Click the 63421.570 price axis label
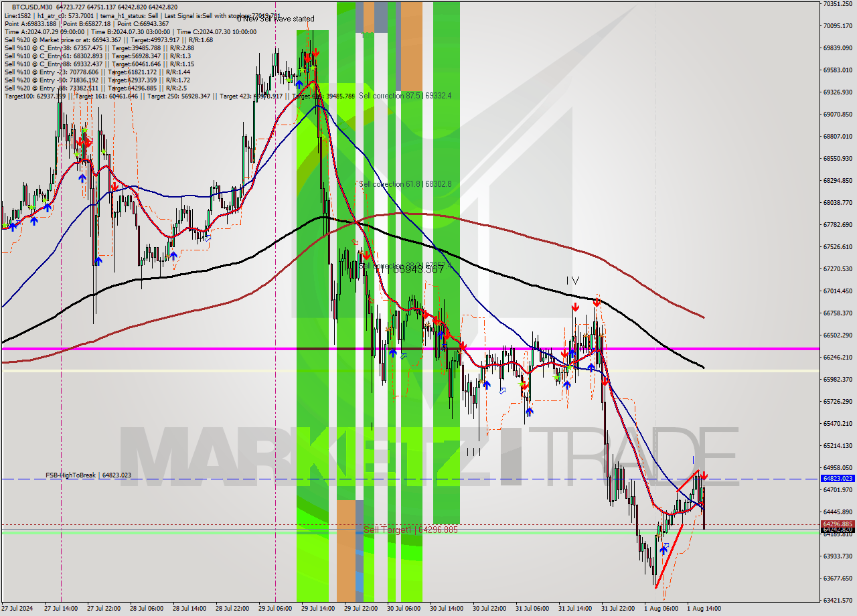Image resolution: width=857 pixels, height=616 pixels. (x=838, y=600)
